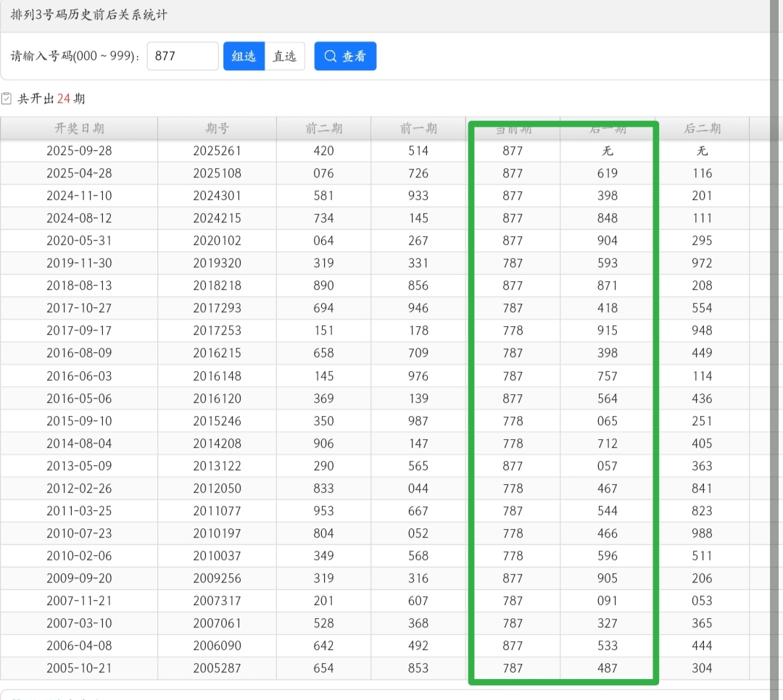Click the clipboard icon beside 共开出

7,99
